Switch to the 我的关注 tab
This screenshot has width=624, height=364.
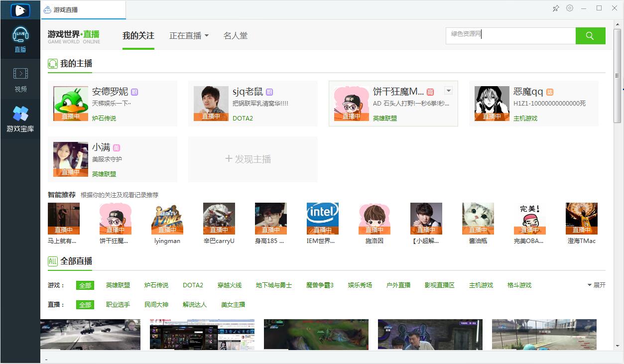(x=138, y=35)
